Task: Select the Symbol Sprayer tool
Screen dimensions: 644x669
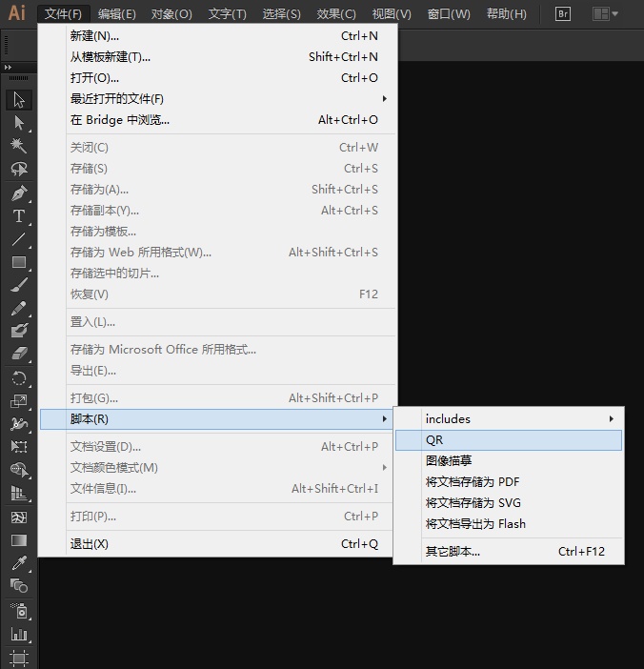Action: (x=19, y=611)
